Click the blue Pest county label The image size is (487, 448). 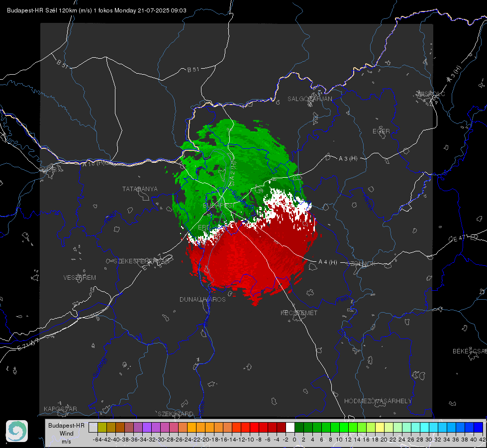click(x=342, y=299)
